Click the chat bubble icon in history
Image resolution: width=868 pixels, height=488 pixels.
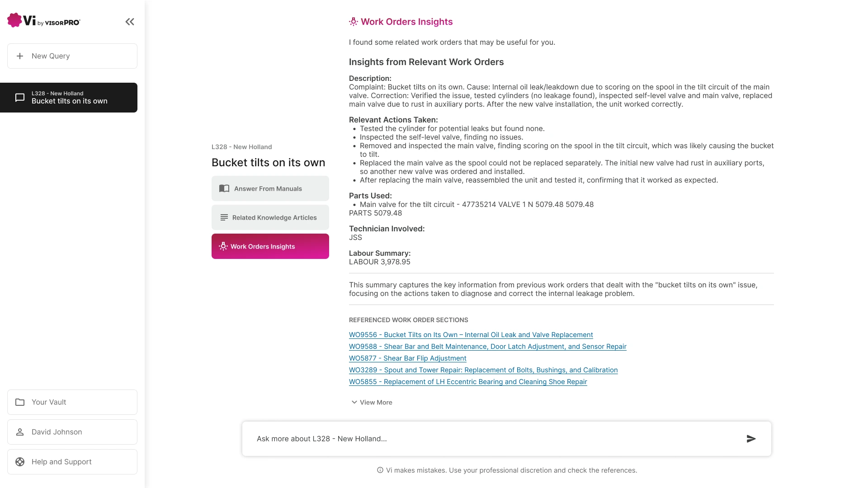(x=20, y=98)
